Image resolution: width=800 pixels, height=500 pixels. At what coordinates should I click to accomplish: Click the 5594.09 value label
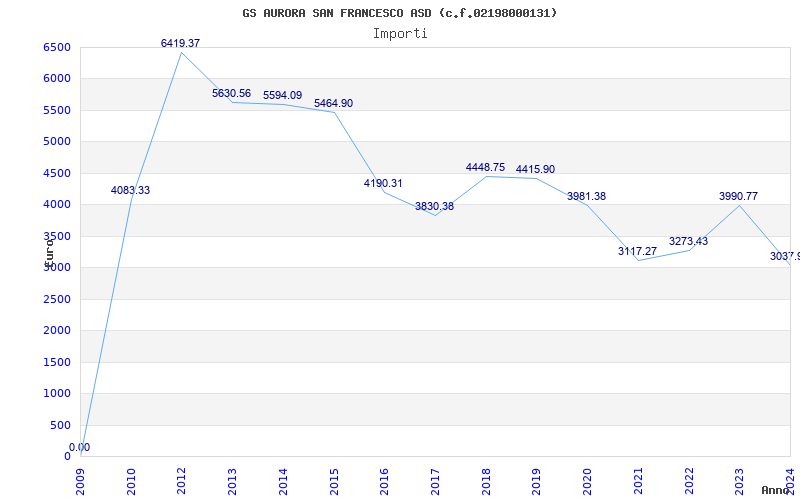283,95
